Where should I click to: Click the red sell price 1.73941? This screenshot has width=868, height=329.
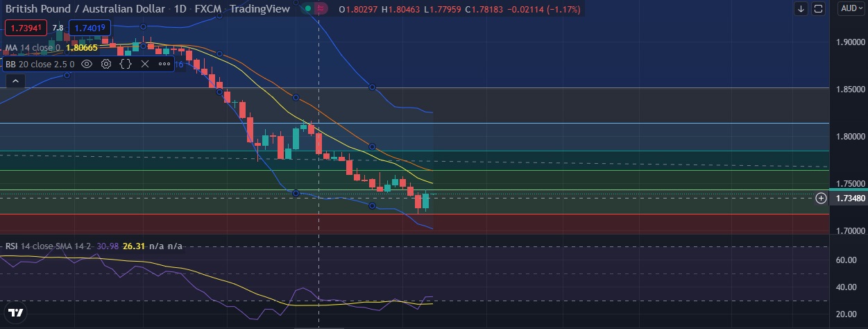[x=26, y=28]
